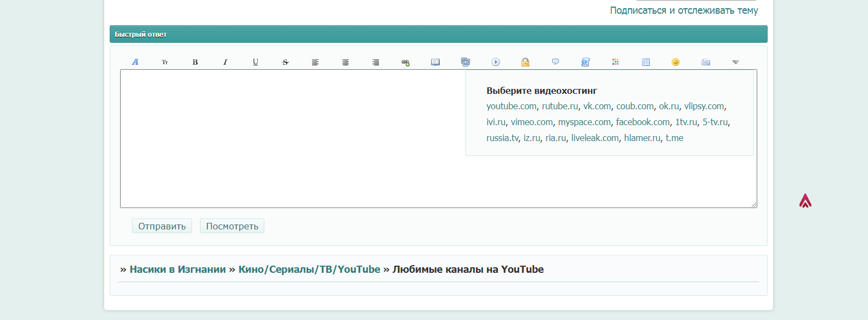
Task: Align text to the right
Action: 376,62
